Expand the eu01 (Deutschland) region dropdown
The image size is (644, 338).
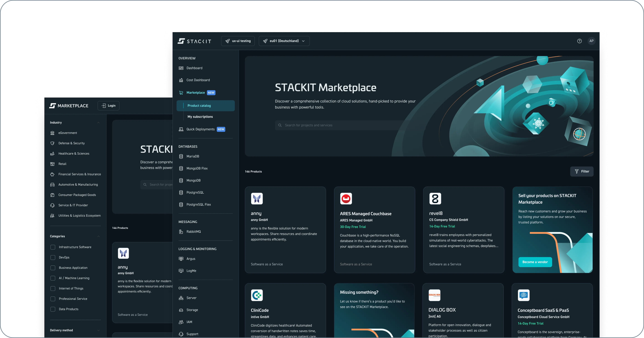pyautogui.click(x=284, y=41)
